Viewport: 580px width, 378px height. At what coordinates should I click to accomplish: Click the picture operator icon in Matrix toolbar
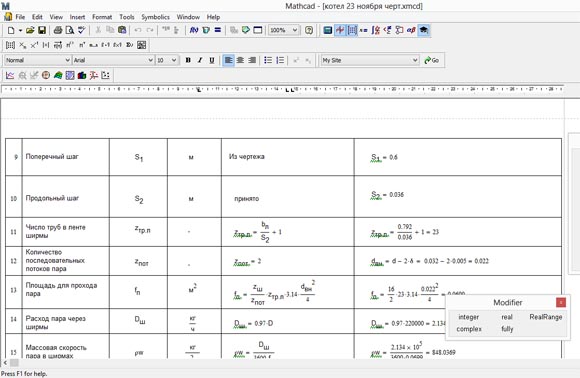(x=141, y=45)
